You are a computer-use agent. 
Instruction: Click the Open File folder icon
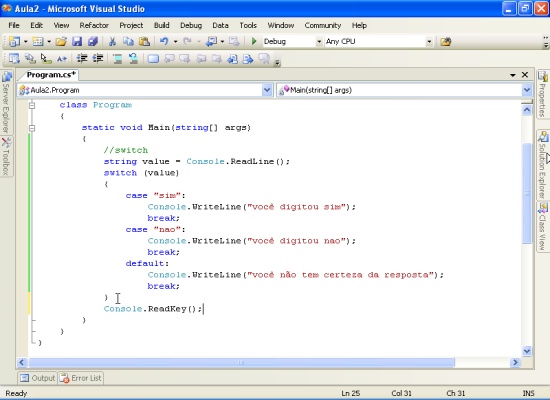[61, 41]
